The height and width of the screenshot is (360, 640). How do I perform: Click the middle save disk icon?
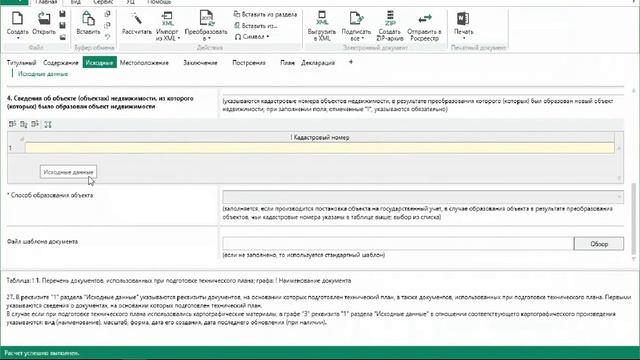pyautogui.click(x=62, y=26)
